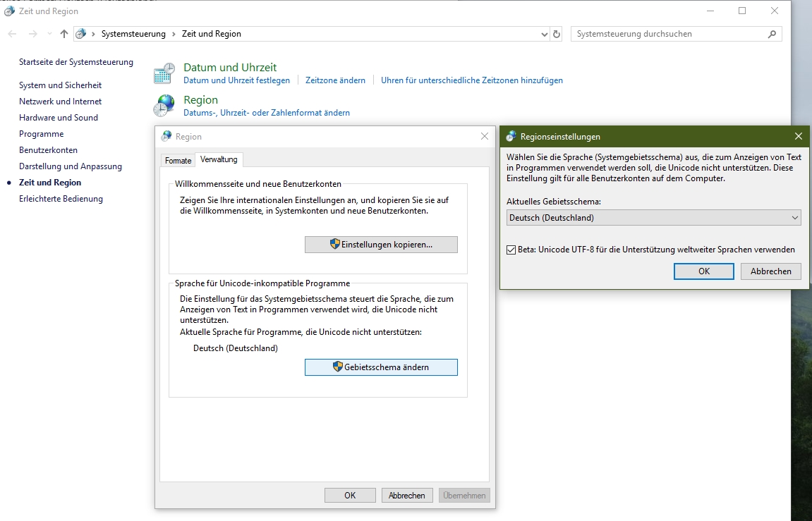
Task: Click the back arrow navigation icon
Action: [x=12, y=34]
